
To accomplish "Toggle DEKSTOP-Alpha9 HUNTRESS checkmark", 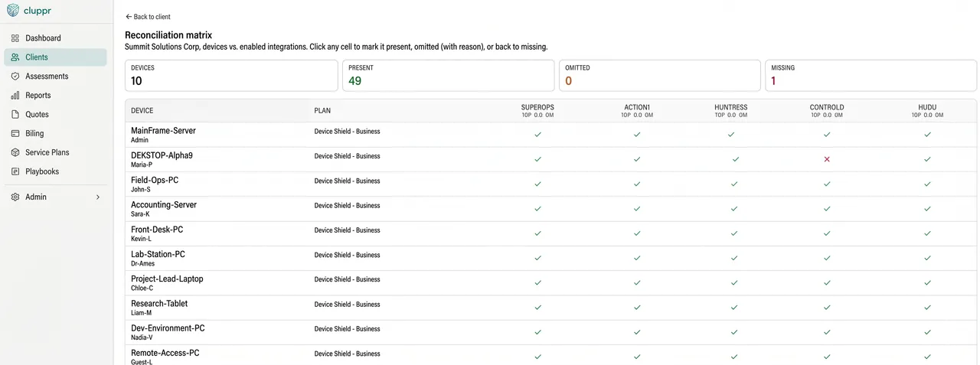I will click(x=736, y=159).
